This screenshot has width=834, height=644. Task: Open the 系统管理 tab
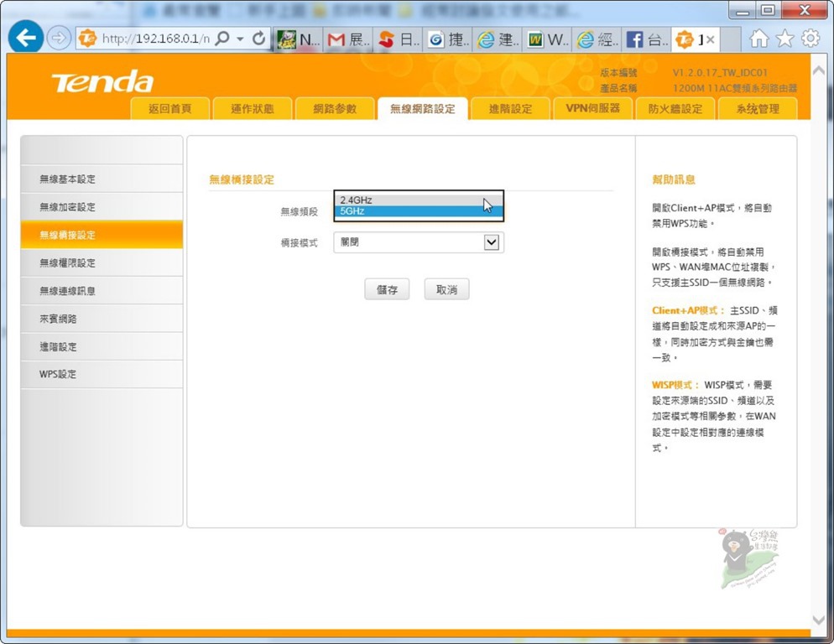click(758, 108)
